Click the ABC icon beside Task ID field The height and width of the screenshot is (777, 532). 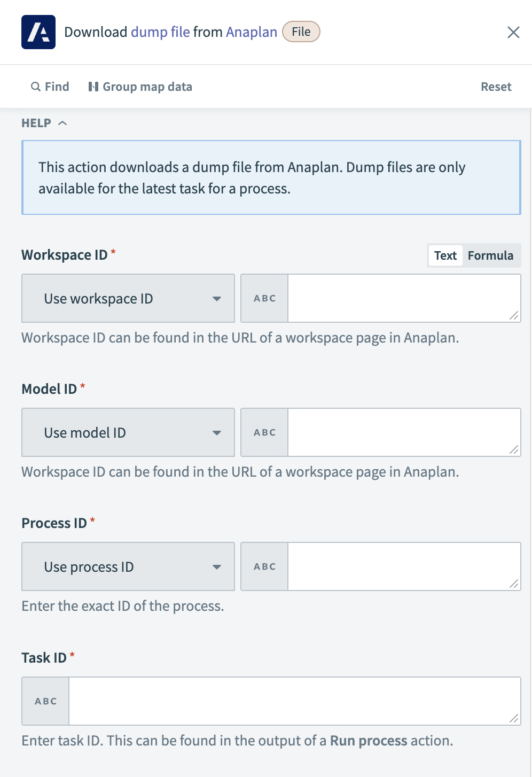(x=45, y=701)
